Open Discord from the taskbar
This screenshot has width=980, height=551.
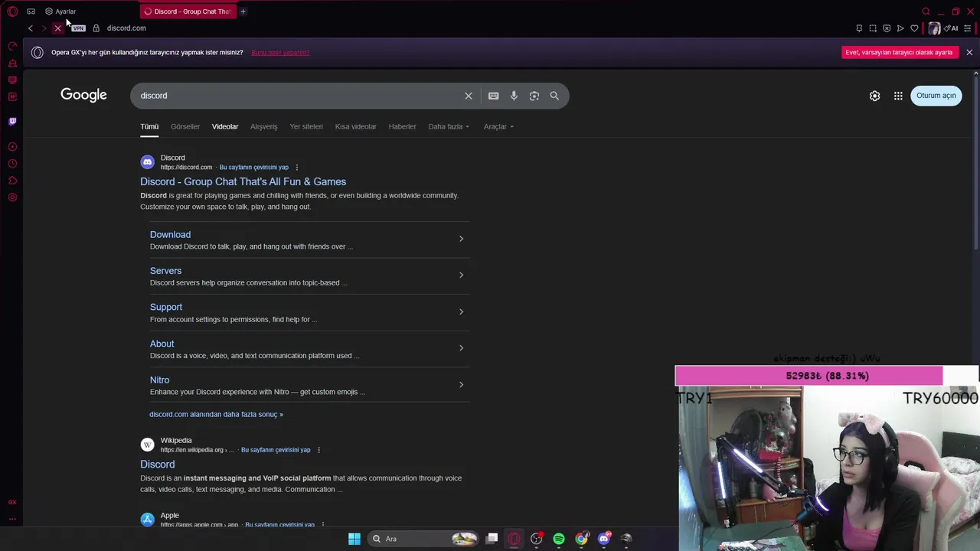click(x=604, y=539)
